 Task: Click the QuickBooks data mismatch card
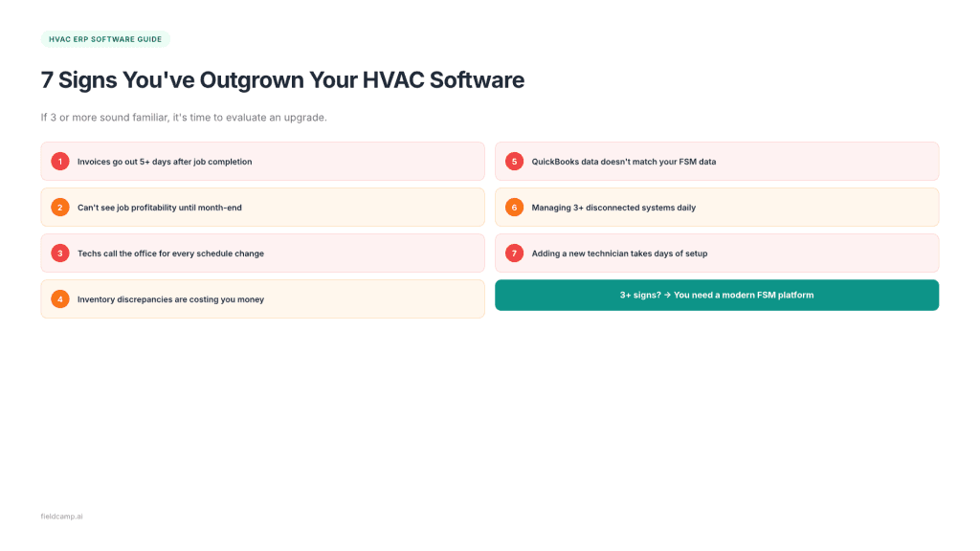tap(717, 161)
